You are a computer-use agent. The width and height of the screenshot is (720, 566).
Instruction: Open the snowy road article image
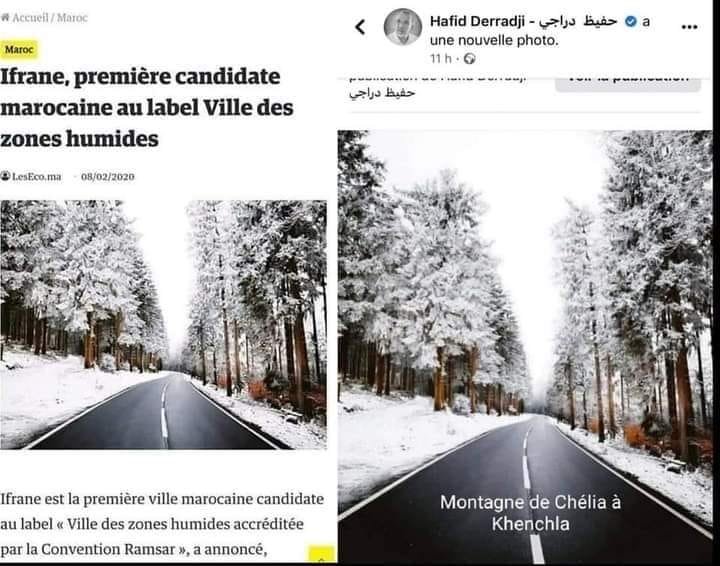click(x=163, y=325)
